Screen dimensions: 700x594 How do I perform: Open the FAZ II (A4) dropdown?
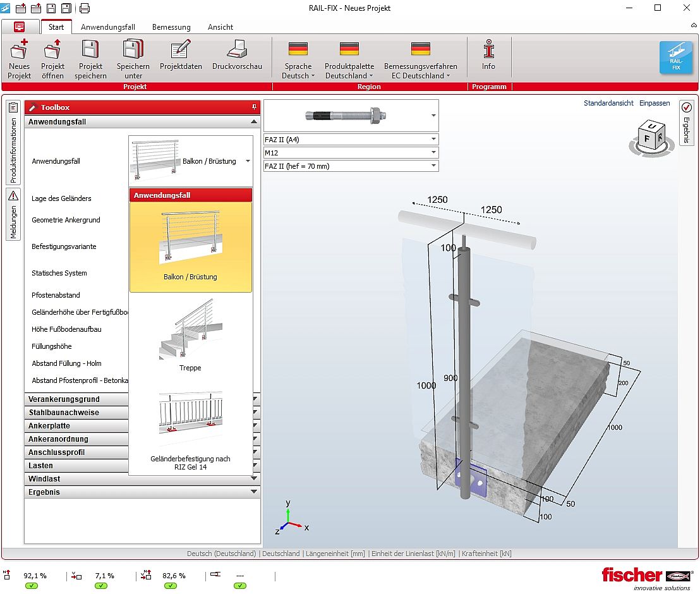click(351, 140)
